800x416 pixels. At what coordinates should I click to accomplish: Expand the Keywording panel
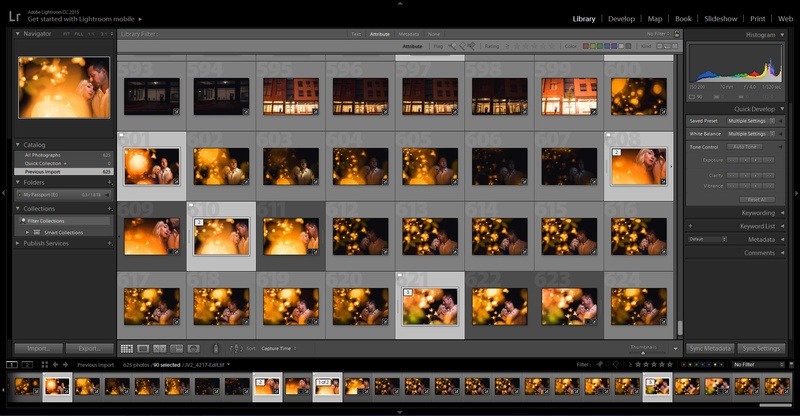[757, 213]
